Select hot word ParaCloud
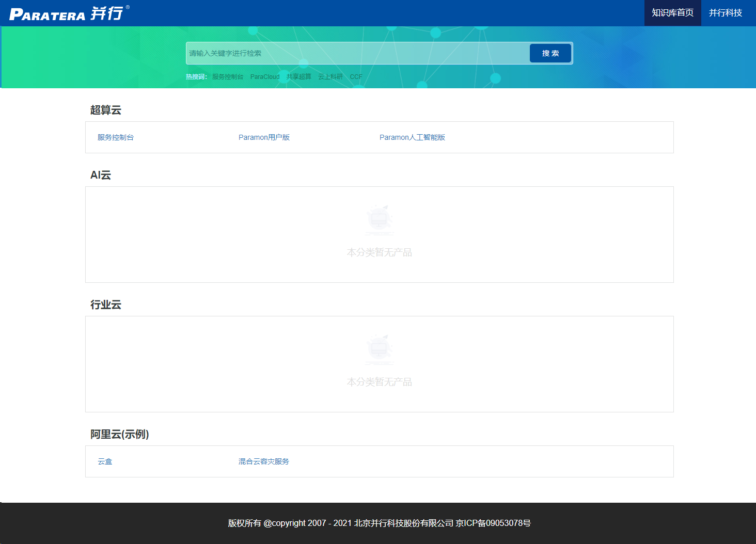The width and height of the screenshot is (756, 544). pos(265,77)
